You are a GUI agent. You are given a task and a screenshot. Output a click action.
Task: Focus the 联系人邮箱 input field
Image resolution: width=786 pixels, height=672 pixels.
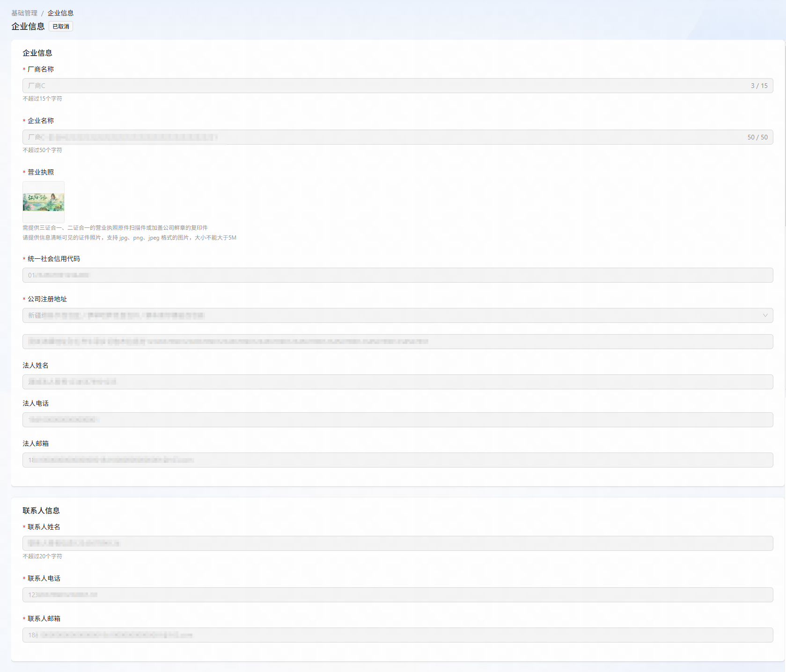pyautogui.click(x=397, y=635)
